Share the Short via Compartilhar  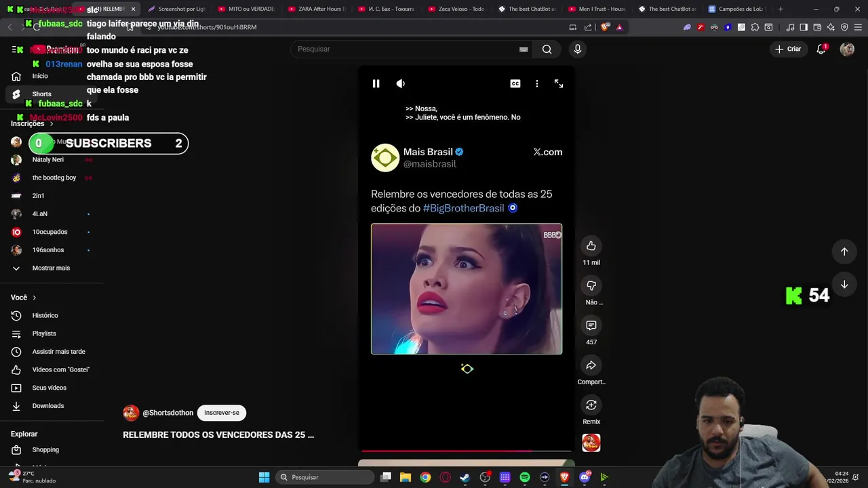click(591, 365)
